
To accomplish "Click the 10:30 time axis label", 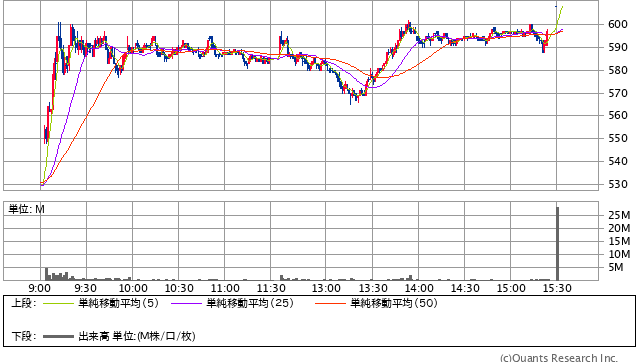I will (179, 288).
